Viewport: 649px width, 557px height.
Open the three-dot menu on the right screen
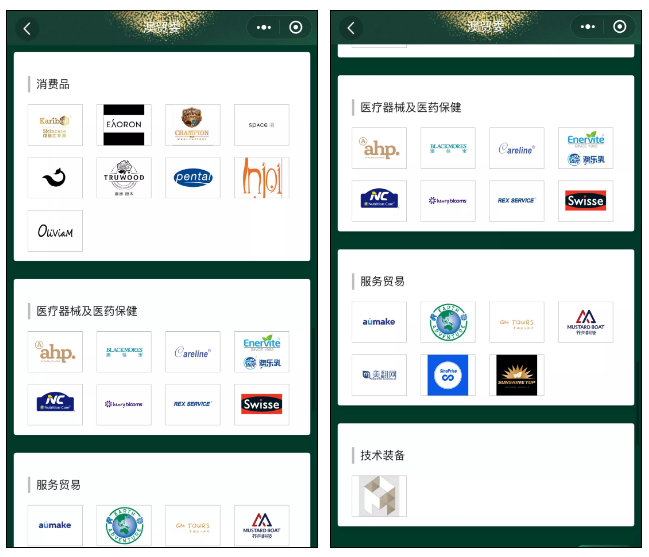(588, 27)
